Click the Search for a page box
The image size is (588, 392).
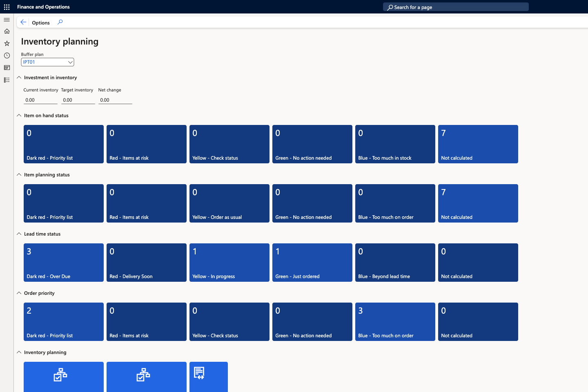pos(456,7)
